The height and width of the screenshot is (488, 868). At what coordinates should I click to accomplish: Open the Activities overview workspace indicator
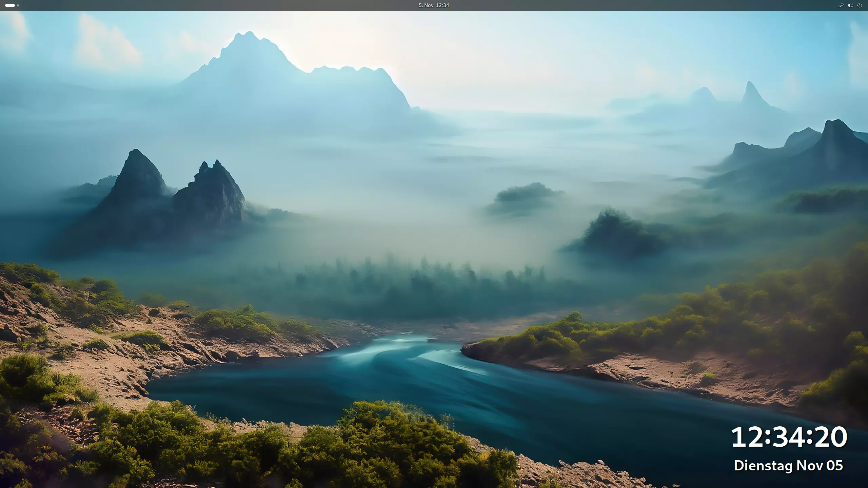pyautogui.click(x=12, y=5)
